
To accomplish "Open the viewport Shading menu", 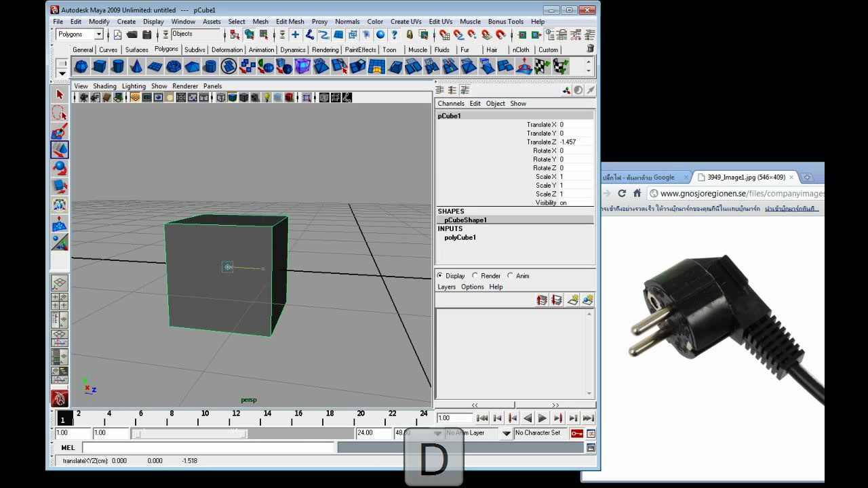I will [x=104, y=86].
